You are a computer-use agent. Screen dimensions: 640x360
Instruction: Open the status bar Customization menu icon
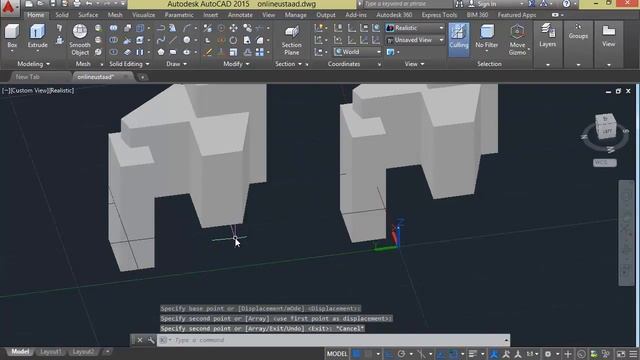[633, 354]
